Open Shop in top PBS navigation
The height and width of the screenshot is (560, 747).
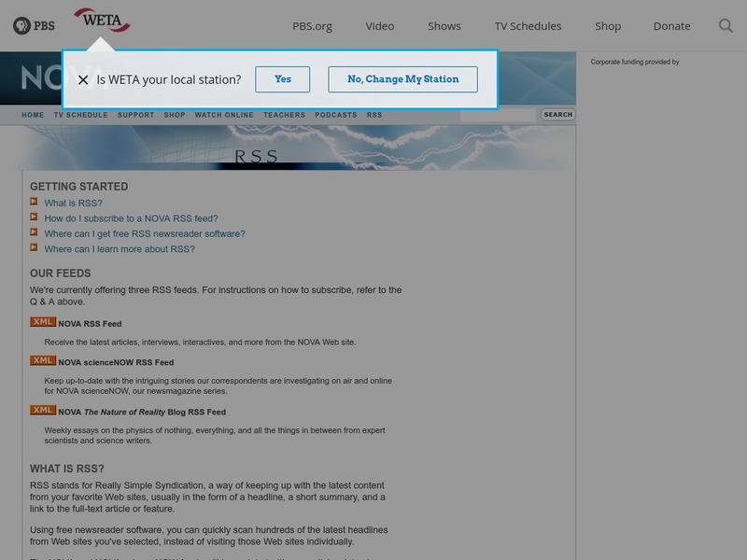point(608,26)
